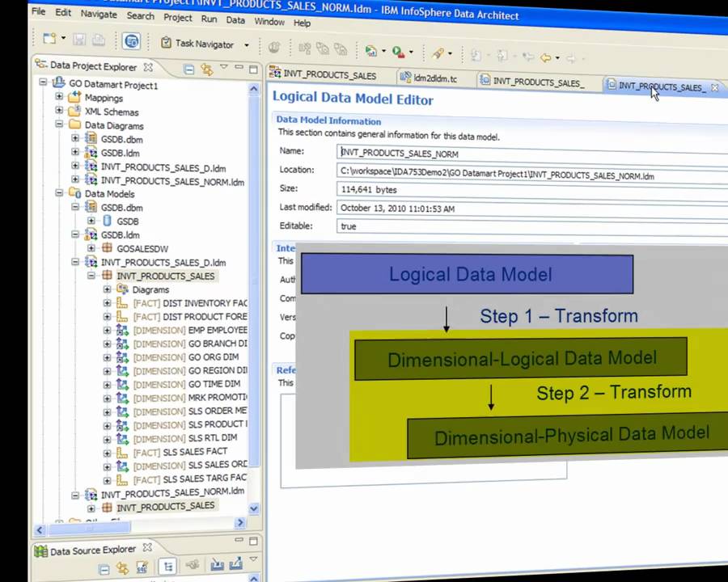Open the External Tools dropdown arrow
The height and width of the screenshot is (582, 728).
(x=411, y=52)
